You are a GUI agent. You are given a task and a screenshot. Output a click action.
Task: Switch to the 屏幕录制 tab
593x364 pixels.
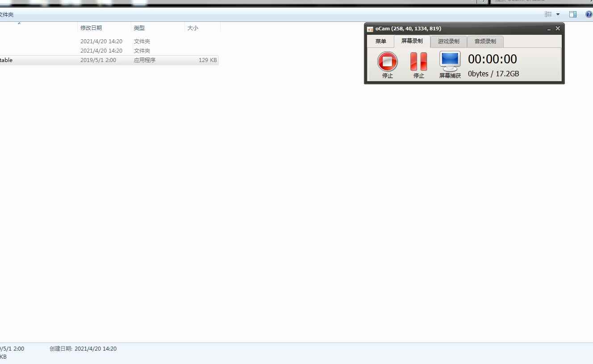tap(412, 41)
